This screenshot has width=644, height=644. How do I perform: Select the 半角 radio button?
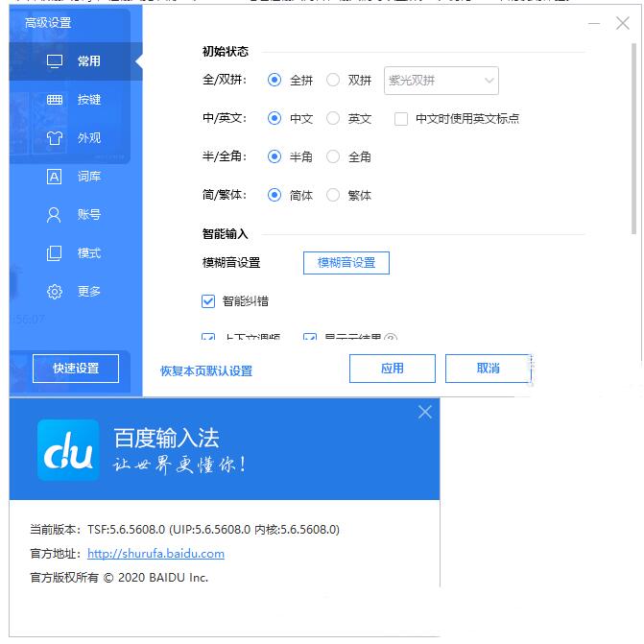(274, 156)
